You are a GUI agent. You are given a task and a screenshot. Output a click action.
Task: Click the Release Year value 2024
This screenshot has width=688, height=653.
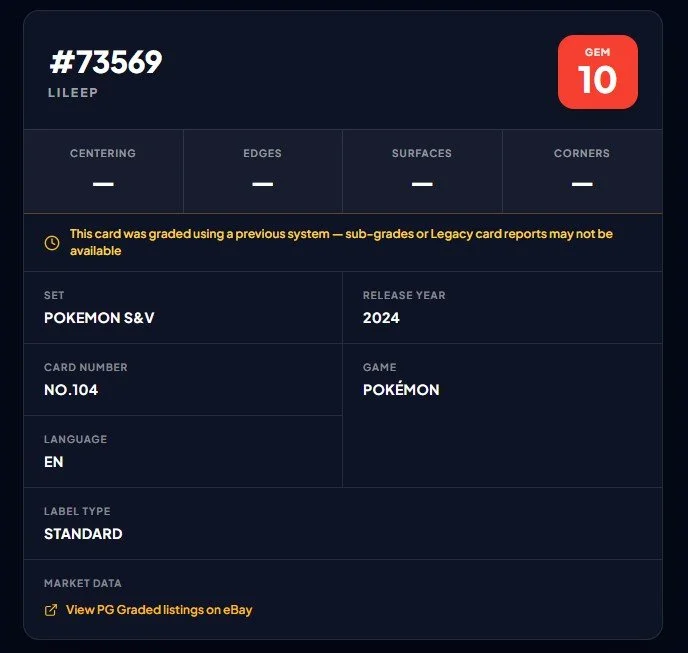point(381,318)
